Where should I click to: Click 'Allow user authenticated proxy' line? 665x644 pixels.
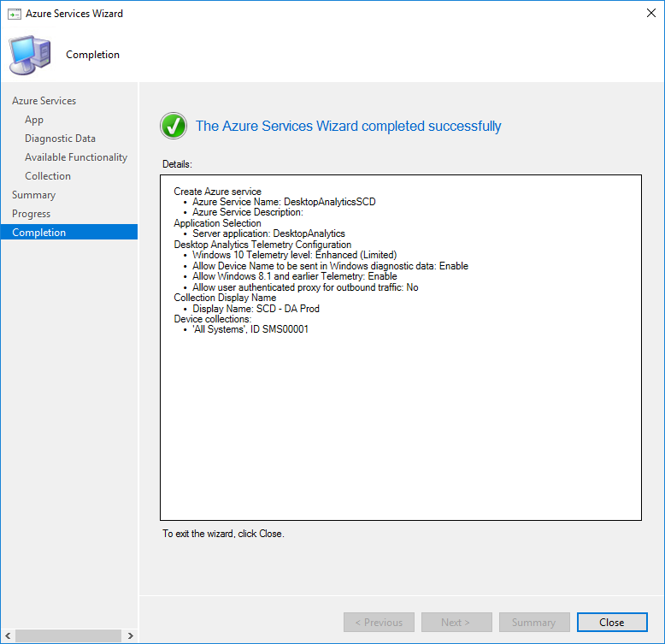(x=305, y=287)
